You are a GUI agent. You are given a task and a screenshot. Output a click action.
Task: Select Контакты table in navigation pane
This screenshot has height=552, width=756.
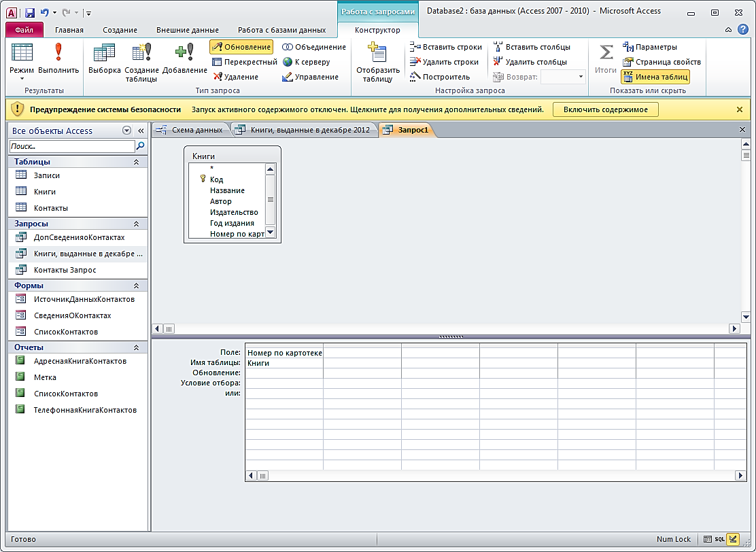click(78, 208)
